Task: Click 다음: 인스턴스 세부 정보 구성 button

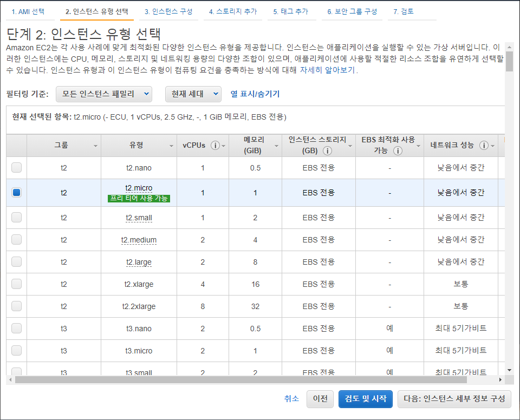Action: [x=454, y=399]
